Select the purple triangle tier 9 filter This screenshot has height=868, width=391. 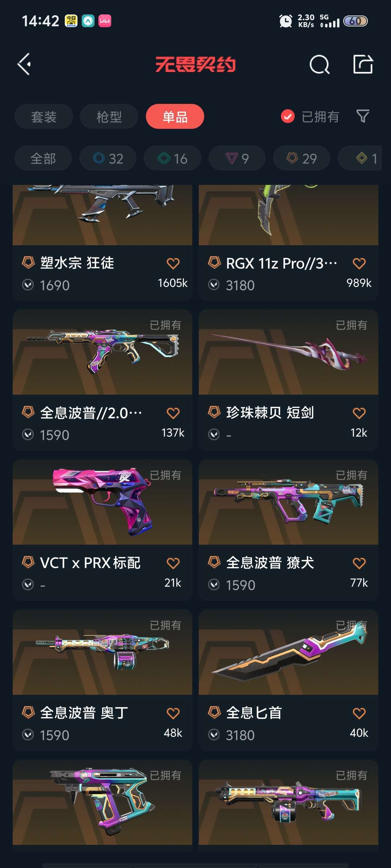[237, 158]
